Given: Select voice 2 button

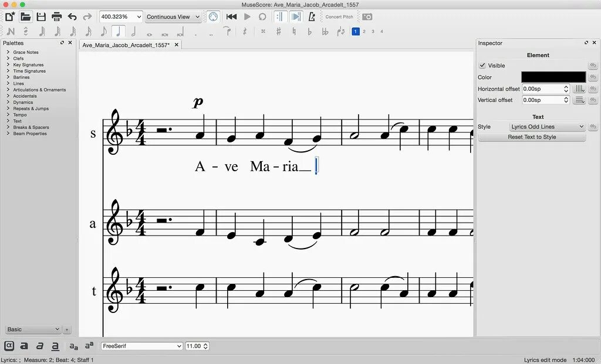Looking at the screenshot, I should click(364, 32).
